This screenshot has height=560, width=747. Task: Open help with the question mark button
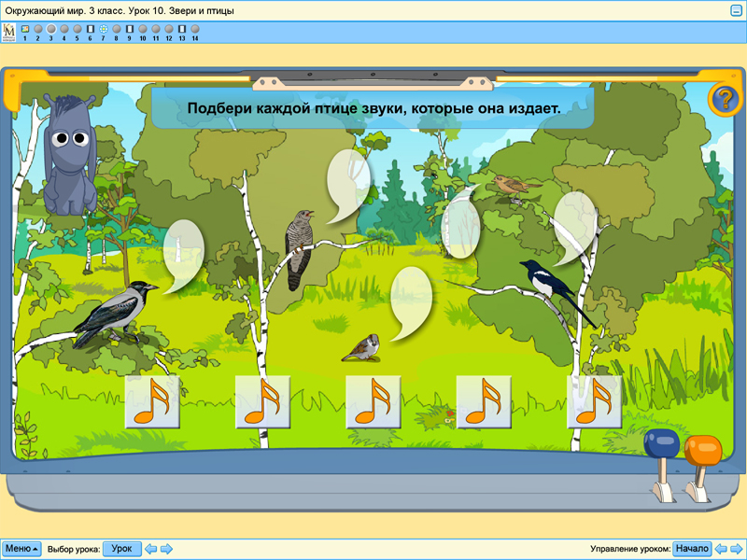(725, 100)
